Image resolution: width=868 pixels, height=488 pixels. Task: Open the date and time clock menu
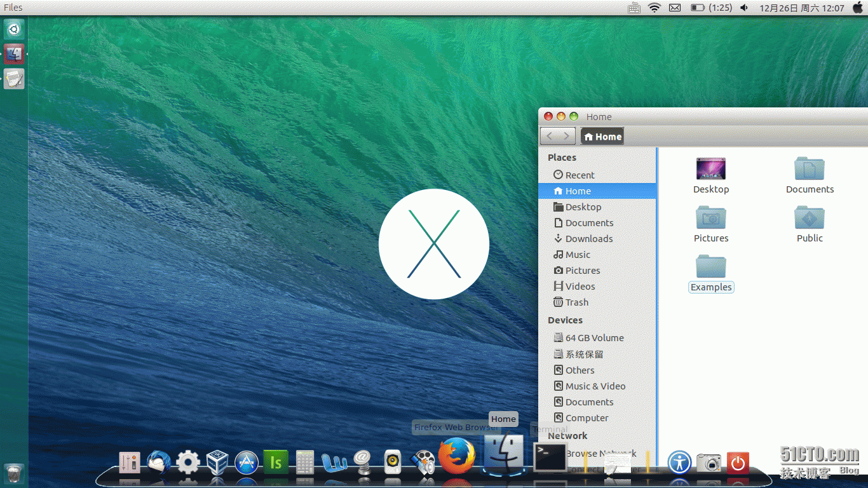802,8
